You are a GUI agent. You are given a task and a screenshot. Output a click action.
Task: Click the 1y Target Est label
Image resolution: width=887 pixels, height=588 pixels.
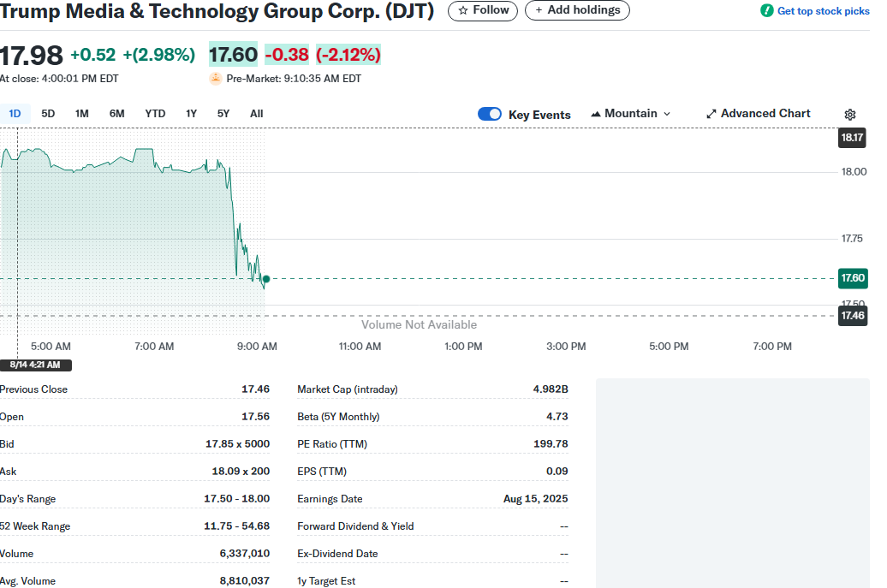[x=326, y=581]
